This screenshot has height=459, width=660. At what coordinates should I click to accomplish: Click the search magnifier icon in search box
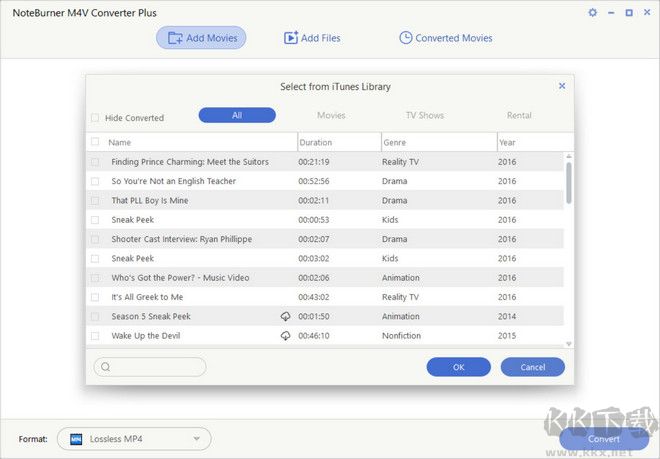click(106, 367)
